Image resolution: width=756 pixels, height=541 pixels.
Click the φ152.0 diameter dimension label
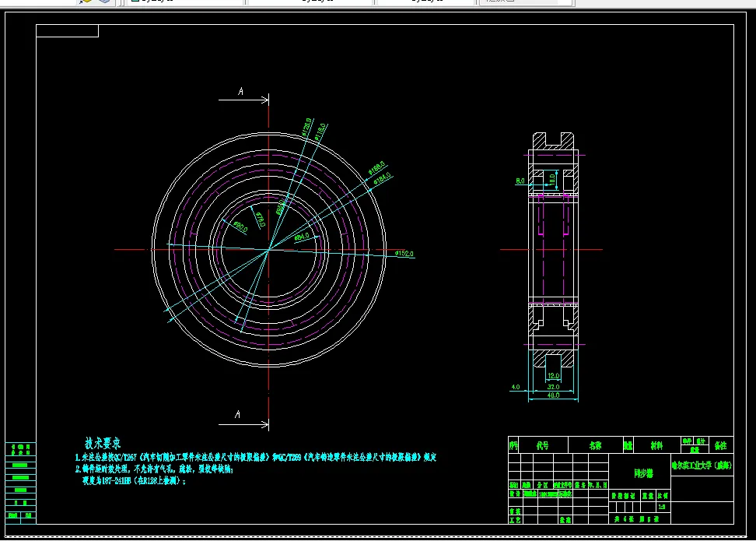coord(404,253)
